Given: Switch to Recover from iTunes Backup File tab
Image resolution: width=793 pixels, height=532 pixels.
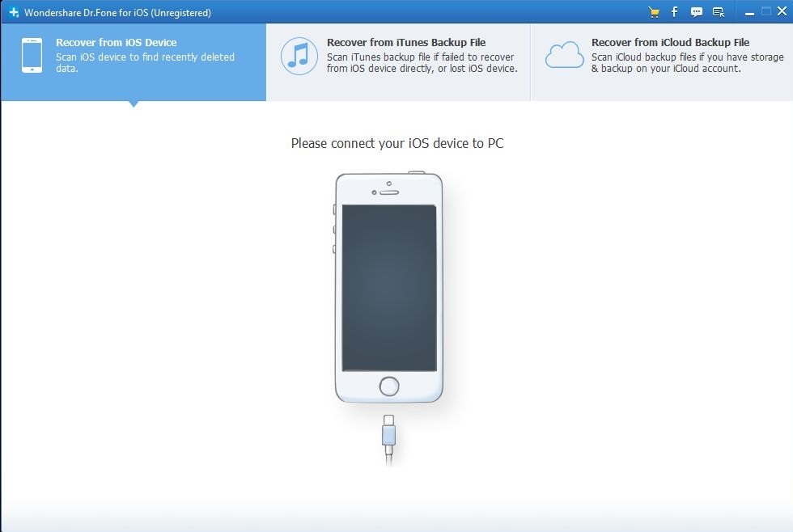Looking at the screenshot, I should click(x=398, y=61).
